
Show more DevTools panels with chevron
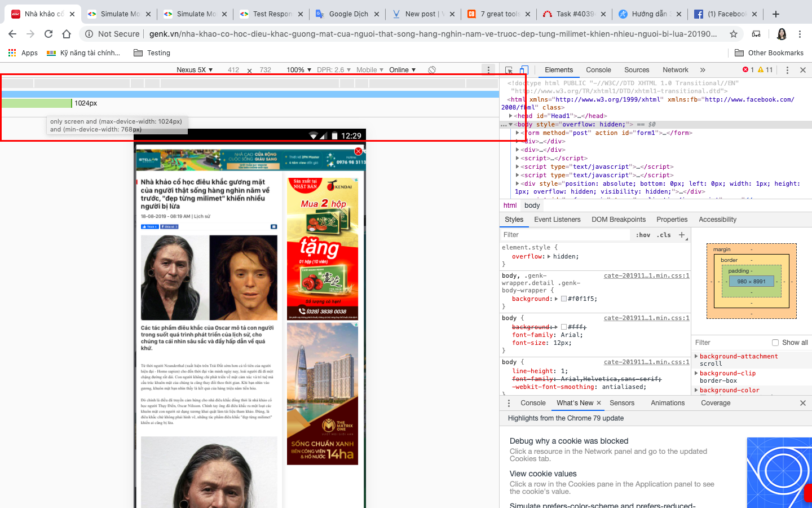point(703,70)
